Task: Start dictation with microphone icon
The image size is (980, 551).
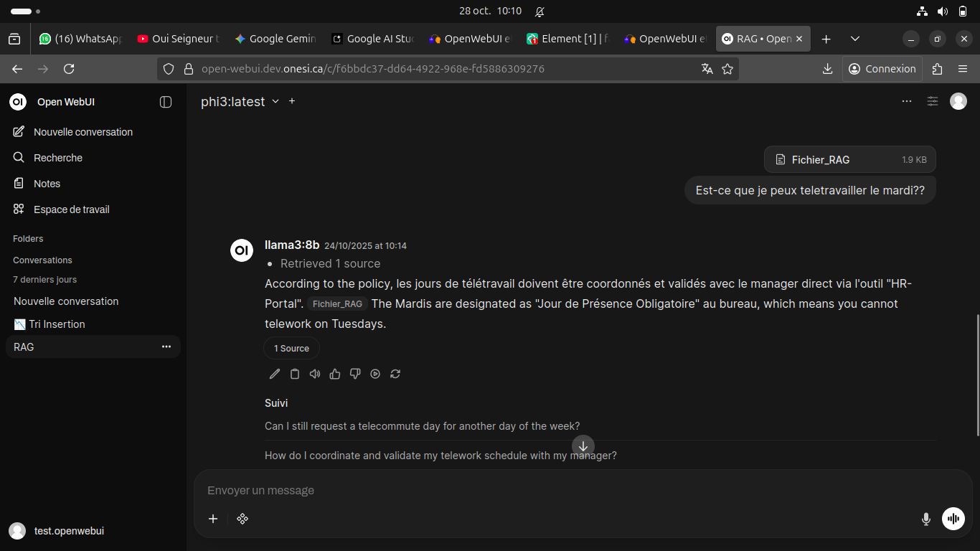Action: (926, 519)
